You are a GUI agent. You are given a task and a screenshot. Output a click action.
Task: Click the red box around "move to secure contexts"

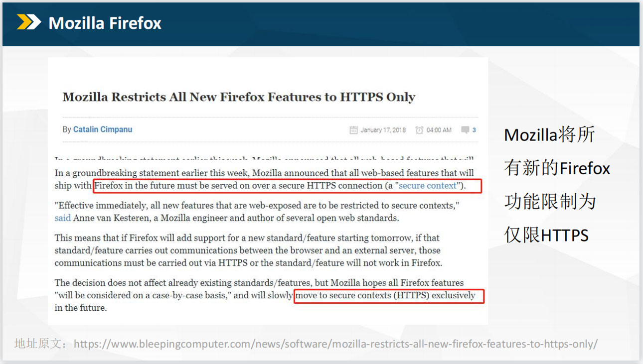389,296
